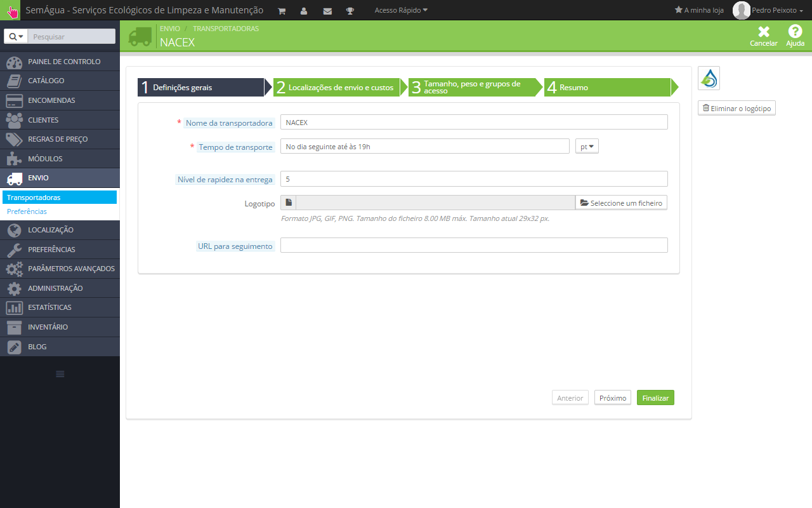812x508 pixels.
Task: Open the pt language dropdown
Action: click(x=587, y=147)
